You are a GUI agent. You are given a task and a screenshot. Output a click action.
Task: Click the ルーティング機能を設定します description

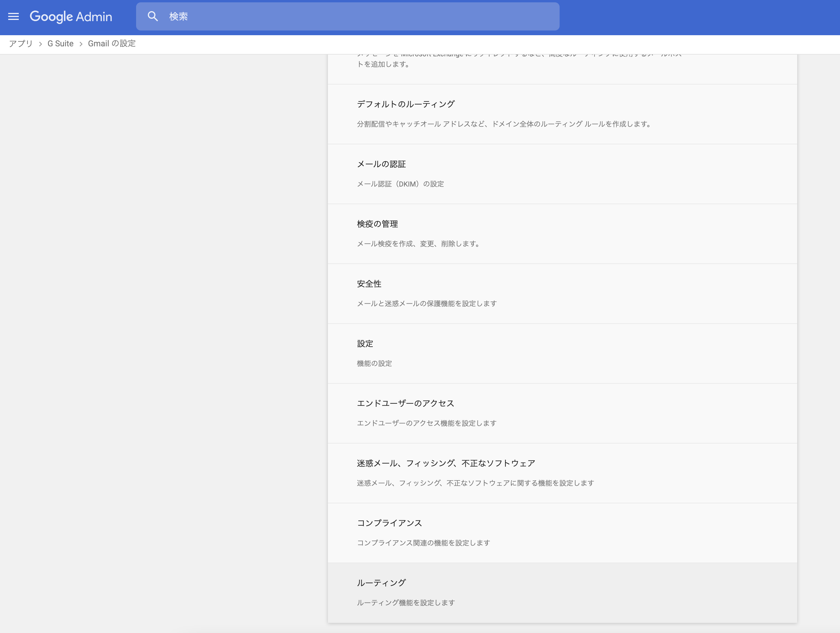tap(405, 602)
